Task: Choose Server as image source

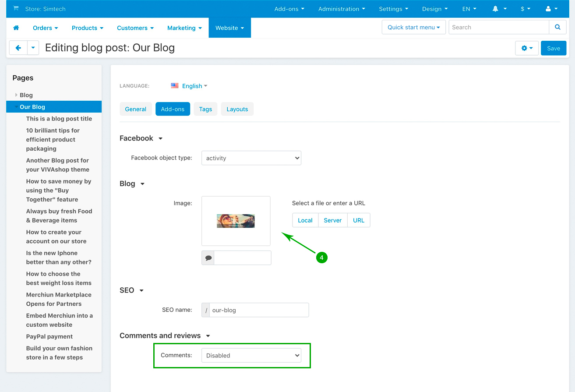Action: point(332,220)
